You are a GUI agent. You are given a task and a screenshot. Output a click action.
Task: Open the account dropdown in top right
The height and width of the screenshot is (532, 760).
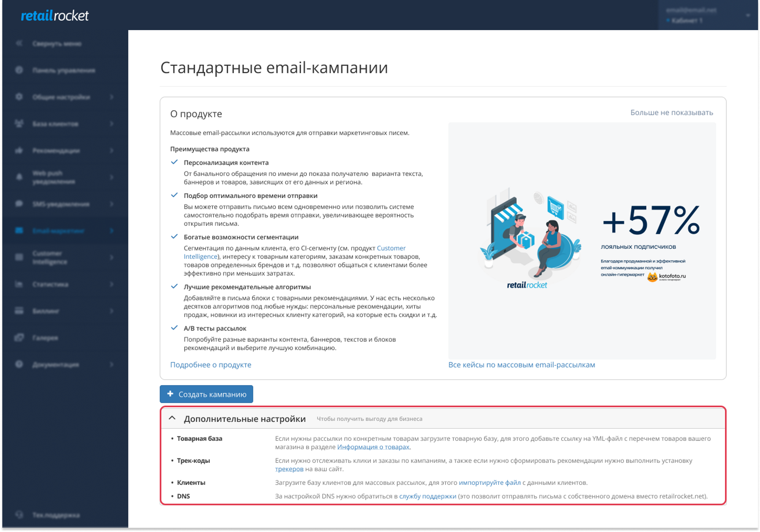coord(708,15)
